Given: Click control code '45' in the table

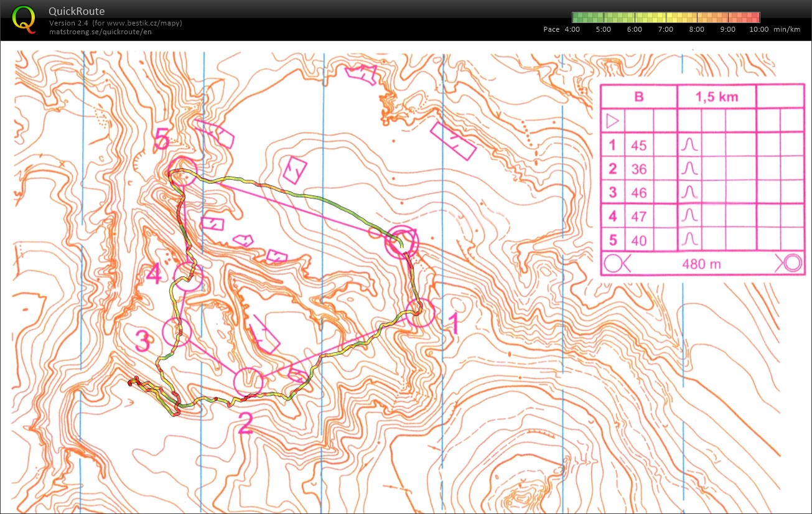Looking at the screenshot, I should point(639,146).
